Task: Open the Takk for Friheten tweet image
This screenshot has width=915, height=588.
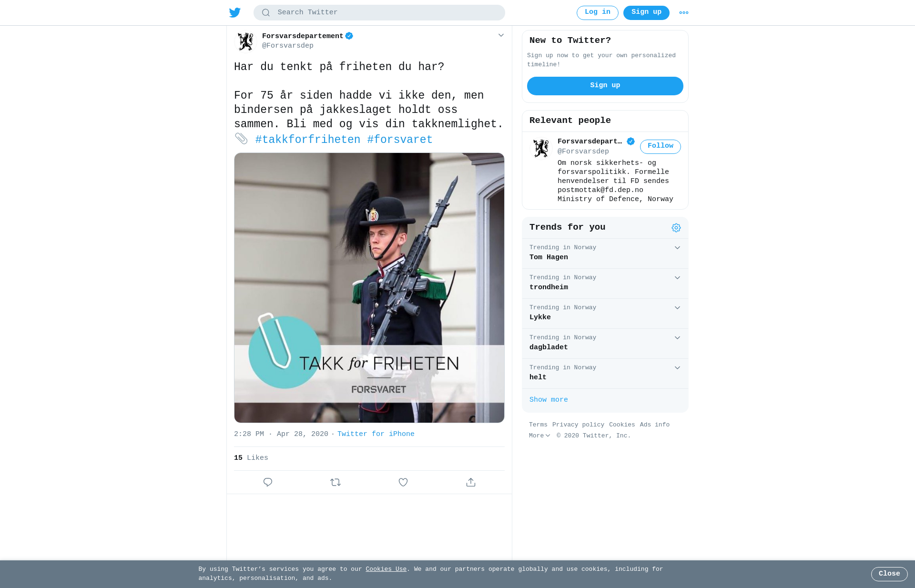Action: coord(369,288)
